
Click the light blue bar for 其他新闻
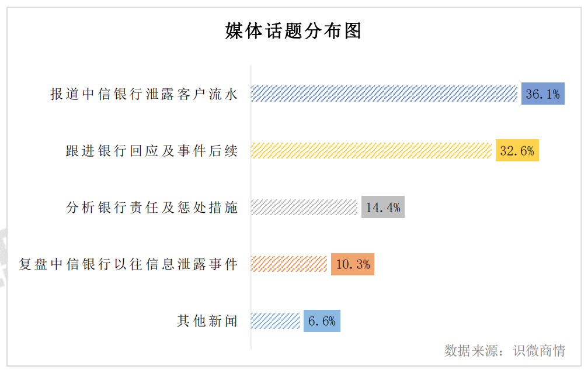(x=275, y=321)
